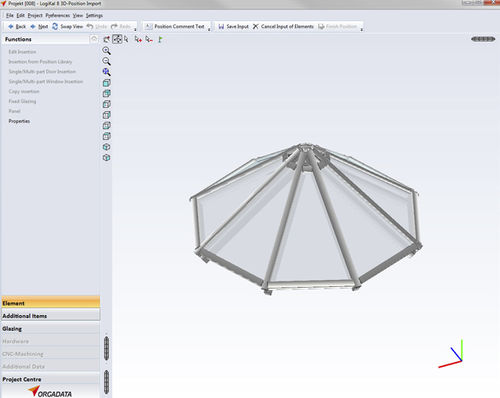The width and height of the screenshot is (500, 398).
Task: Click Copy Insertion function
Action: [x=24, y=91]
